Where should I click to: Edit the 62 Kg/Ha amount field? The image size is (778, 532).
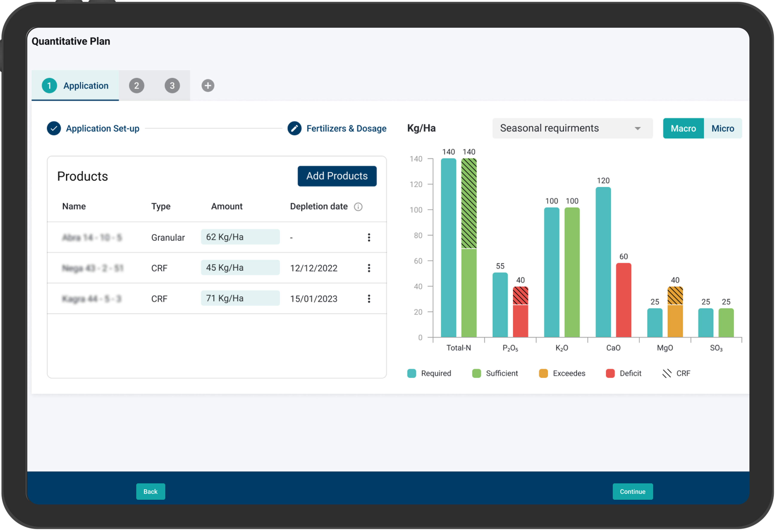tap(240, 237)
